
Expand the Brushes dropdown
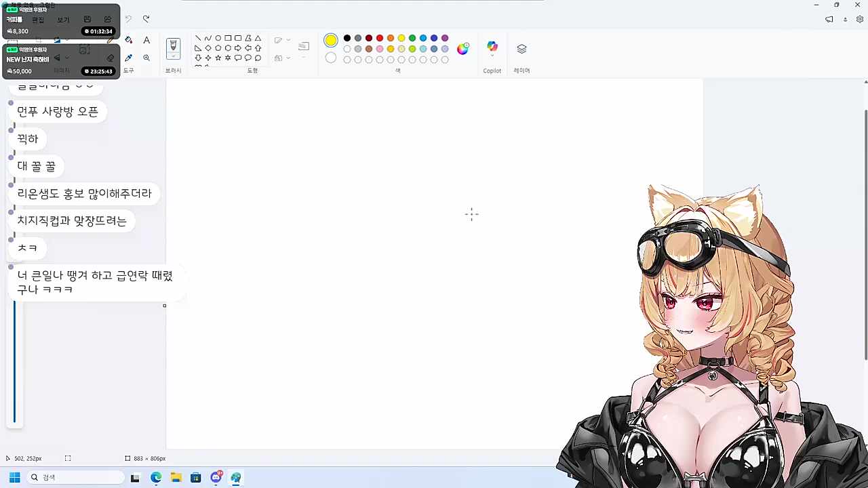tap(173, 56)
